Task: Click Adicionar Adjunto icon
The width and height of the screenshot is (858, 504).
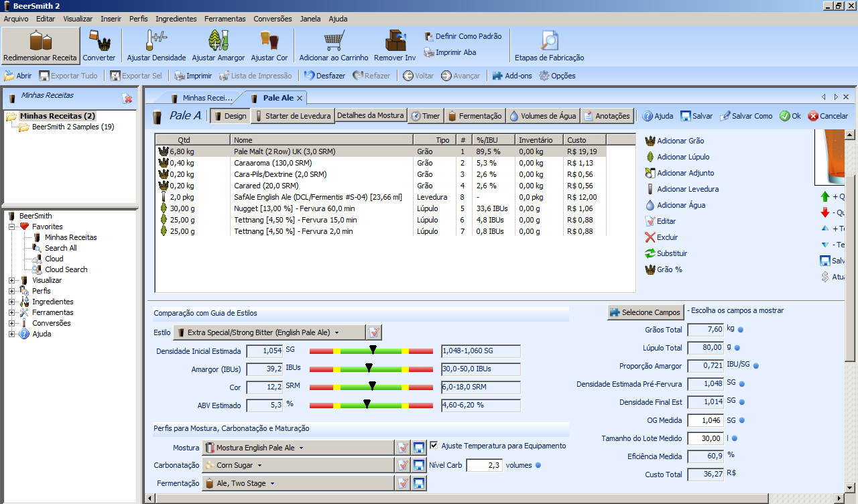Action: (650, 173)
